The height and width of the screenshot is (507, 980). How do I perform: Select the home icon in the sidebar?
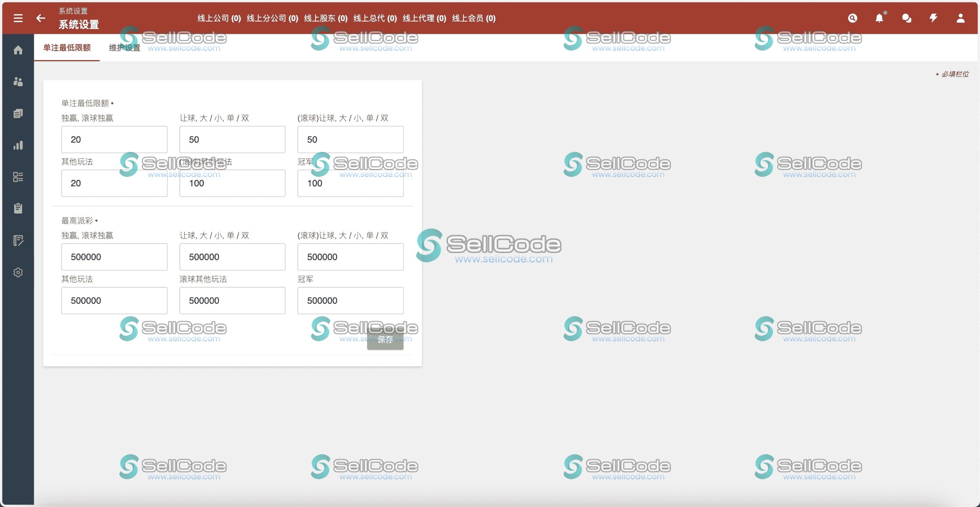[x=18, y=50]
